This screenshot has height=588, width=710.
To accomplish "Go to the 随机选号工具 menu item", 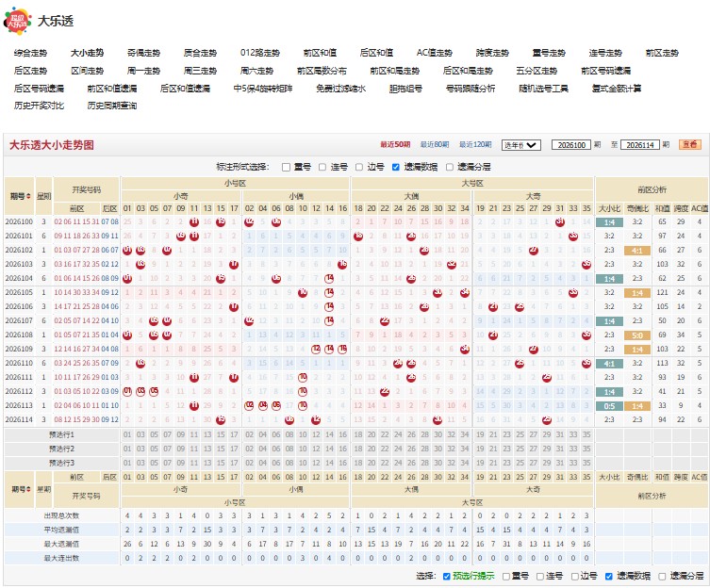I will [x=543, y=89].
